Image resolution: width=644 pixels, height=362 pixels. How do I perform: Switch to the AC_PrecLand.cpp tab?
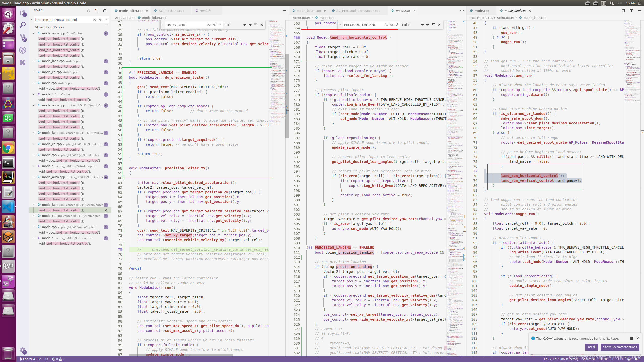[171, 11]
